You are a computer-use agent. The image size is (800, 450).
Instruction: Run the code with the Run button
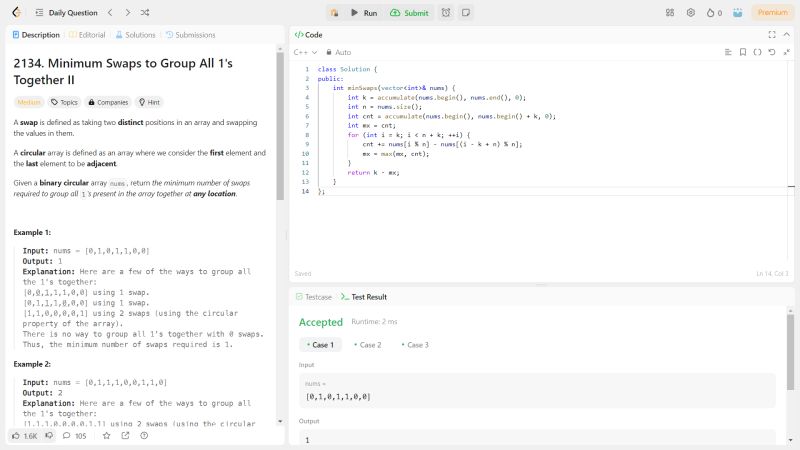363,13
